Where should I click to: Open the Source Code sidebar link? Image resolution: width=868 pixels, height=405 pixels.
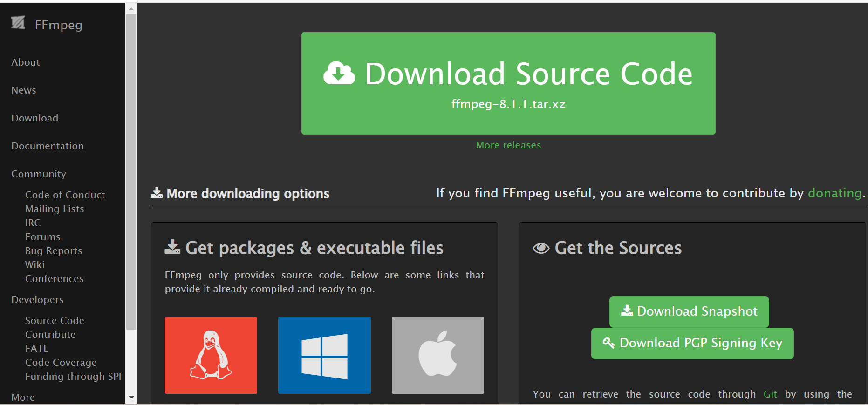55,321
